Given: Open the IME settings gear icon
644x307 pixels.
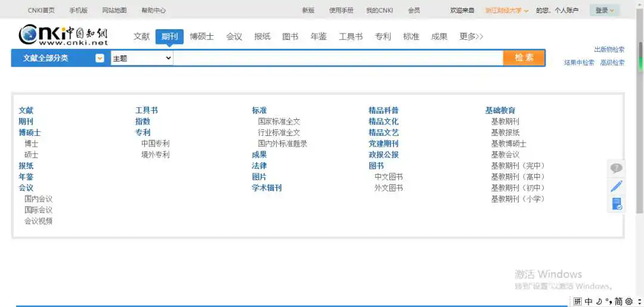Looking at the screenshot, I should 628,302.
